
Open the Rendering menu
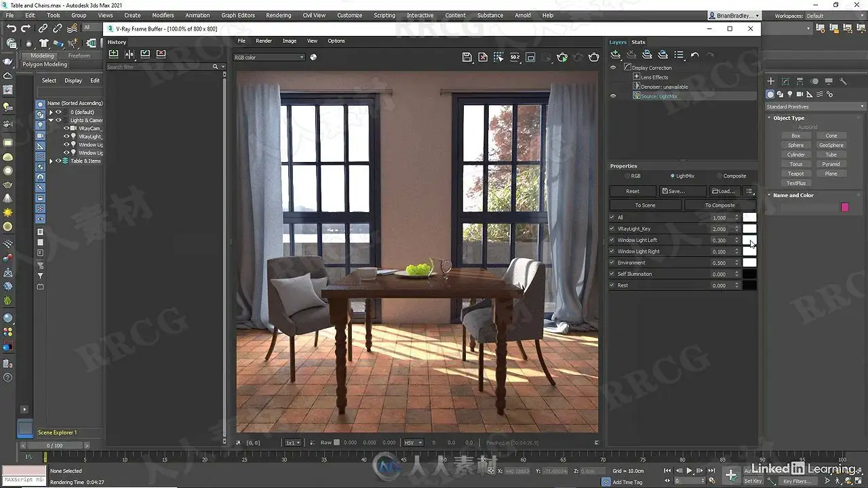pos(278,15)
